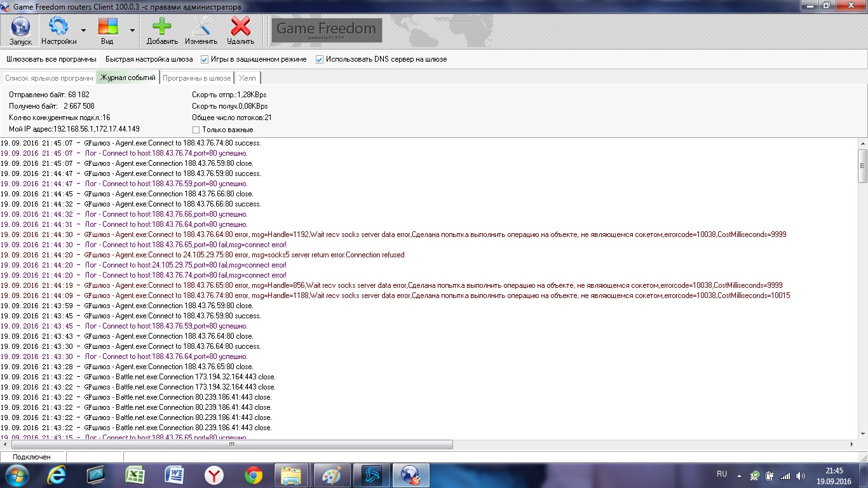The image size is (868, 488).
Task: Show hidden system tray icons arrow
Action: [x=738, y=475]
